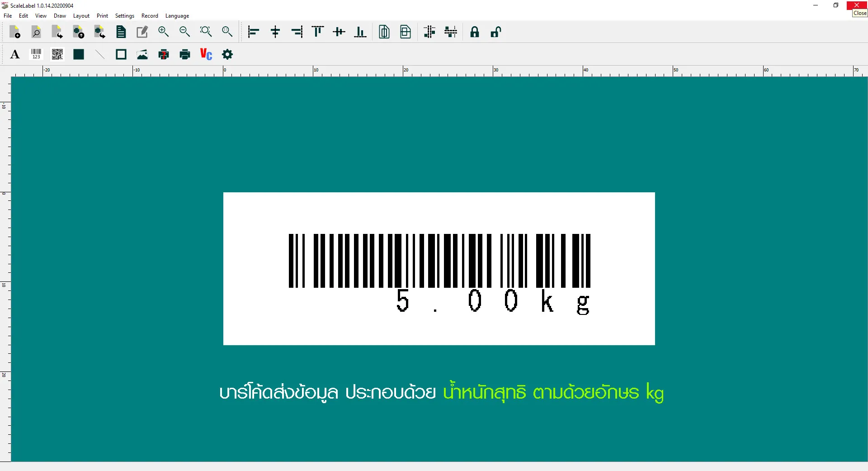The height and width of the screenshot is (471, 868).
Task: Open the File menu
Action: [x=8, y=16]
